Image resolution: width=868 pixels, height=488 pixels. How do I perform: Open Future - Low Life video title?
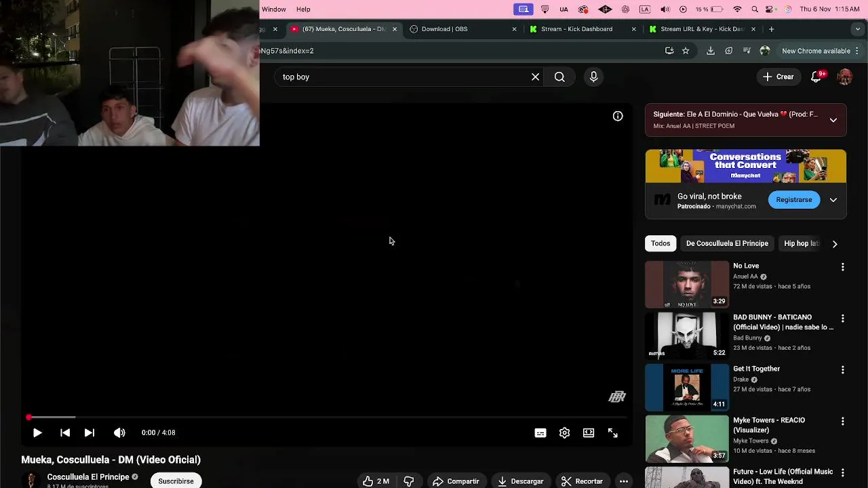click(783, 476)
